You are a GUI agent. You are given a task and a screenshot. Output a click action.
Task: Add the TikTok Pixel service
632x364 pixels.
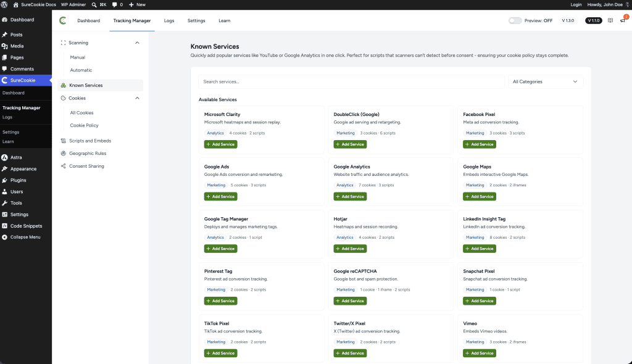pyautogui.click(x=220, y=353)
